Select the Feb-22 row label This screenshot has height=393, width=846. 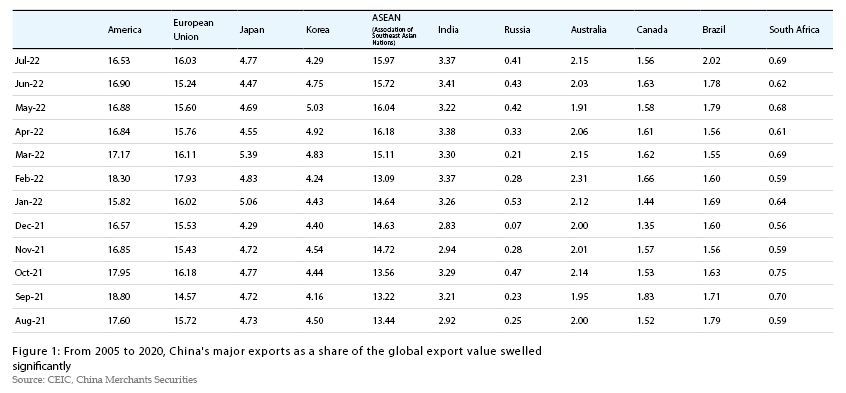(x=29, y=178)
